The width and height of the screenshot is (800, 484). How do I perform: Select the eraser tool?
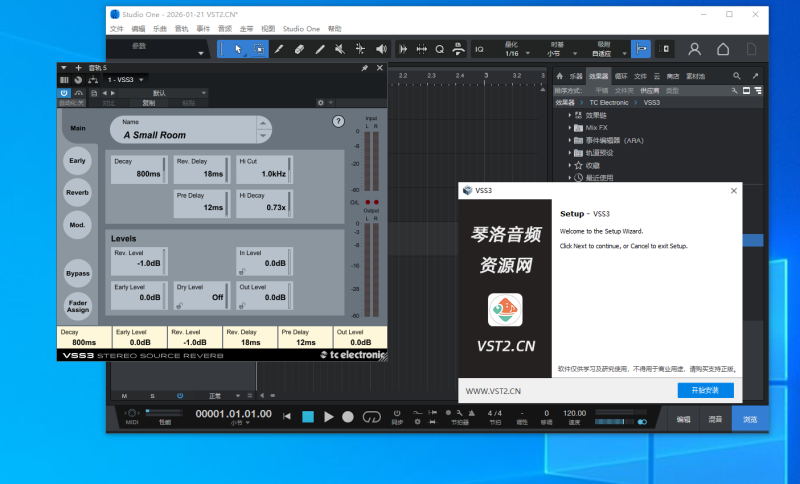click(x=299, y=48)
